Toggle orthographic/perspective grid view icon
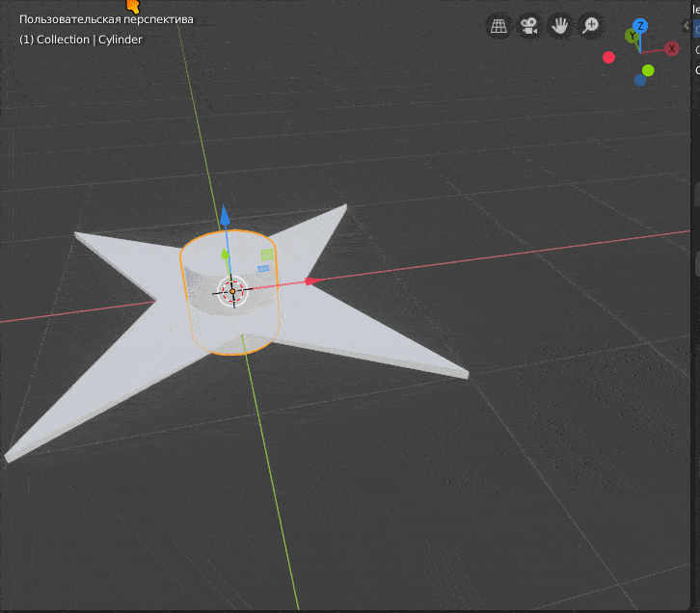This screenshot has height=613, width=700. point(498,26)
